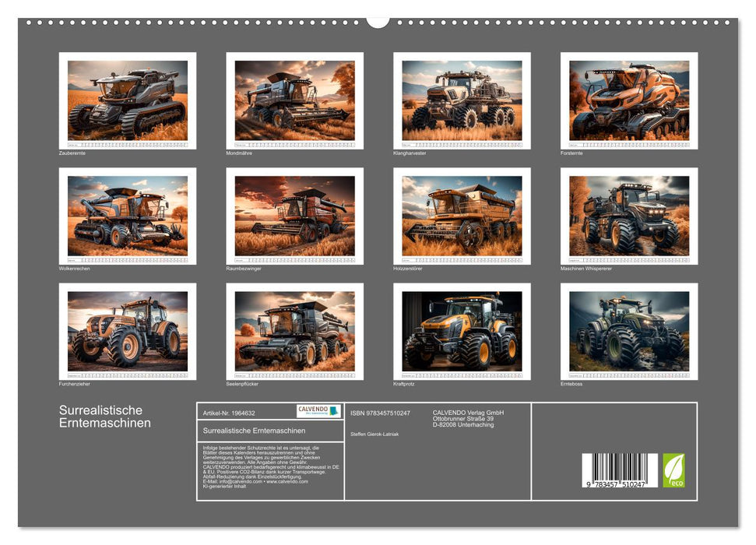Click the Artikel-Nr. 1964632 label
This screenshot has height=545, width=756.
click(x=228, y=413)
